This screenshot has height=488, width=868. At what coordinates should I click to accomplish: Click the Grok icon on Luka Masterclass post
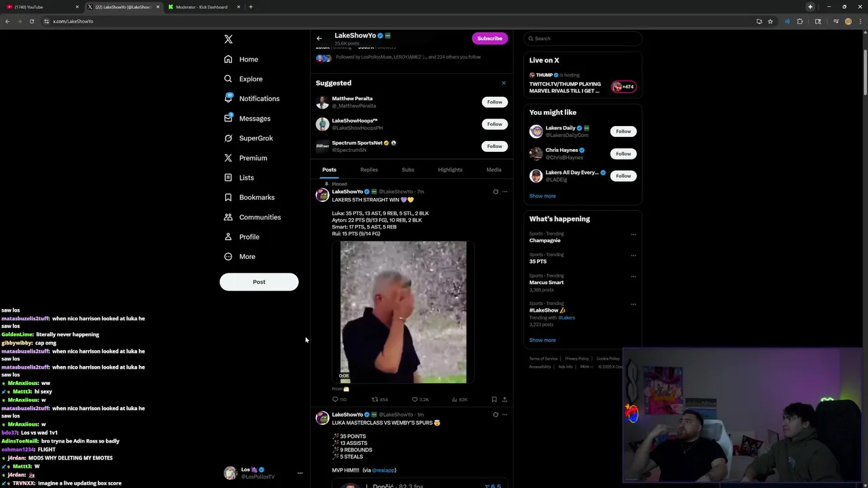coord(495,415)
